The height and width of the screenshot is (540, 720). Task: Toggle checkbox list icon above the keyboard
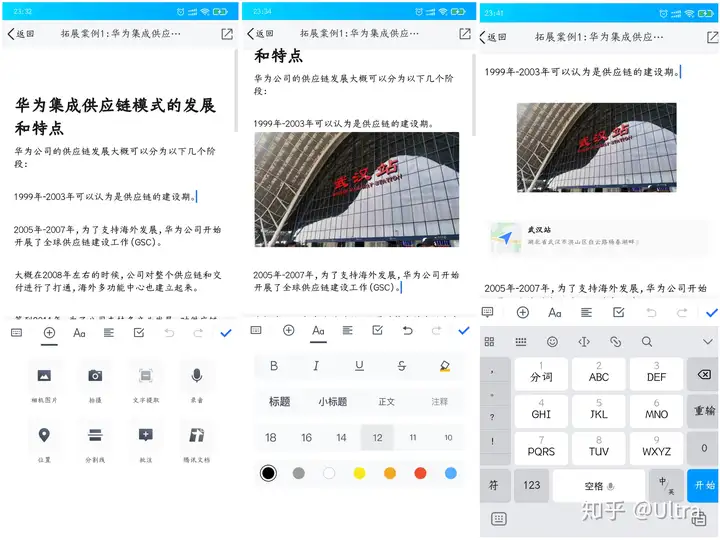point(619,313)
